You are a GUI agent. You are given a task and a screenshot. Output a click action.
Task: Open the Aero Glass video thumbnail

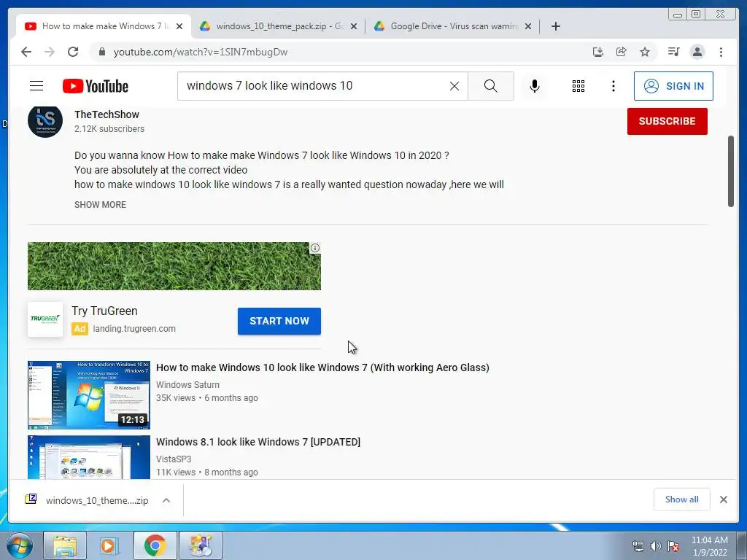coord(88,394)
